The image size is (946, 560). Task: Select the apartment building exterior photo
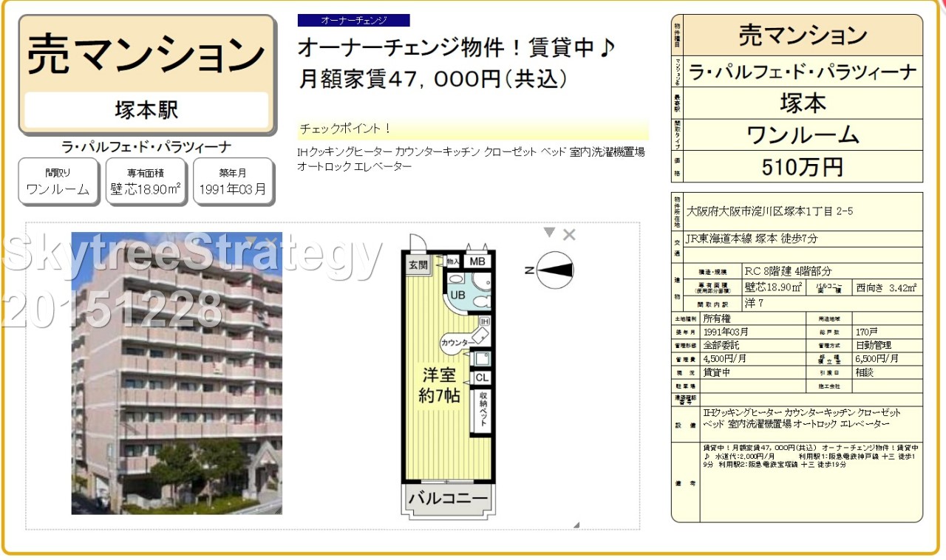point(177,373)
